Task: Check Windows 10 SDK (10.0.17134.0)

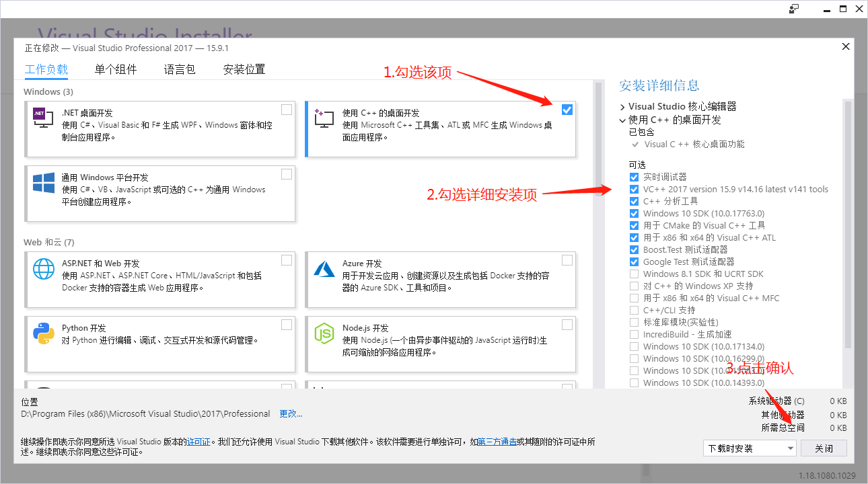Action: tap(634, 347)
